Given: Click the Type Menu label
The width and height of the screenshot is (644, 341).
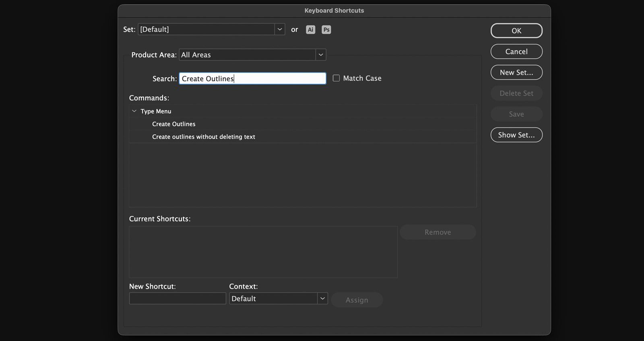Looking at the screenshot, I should pyautogui.click(x=156, y=111).
